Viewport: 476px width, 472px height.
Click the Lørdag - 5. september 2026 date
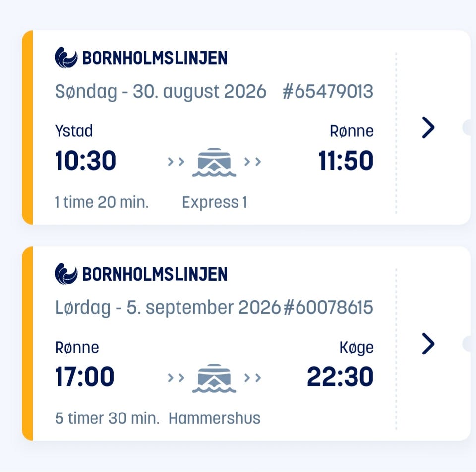click(168, 308)
